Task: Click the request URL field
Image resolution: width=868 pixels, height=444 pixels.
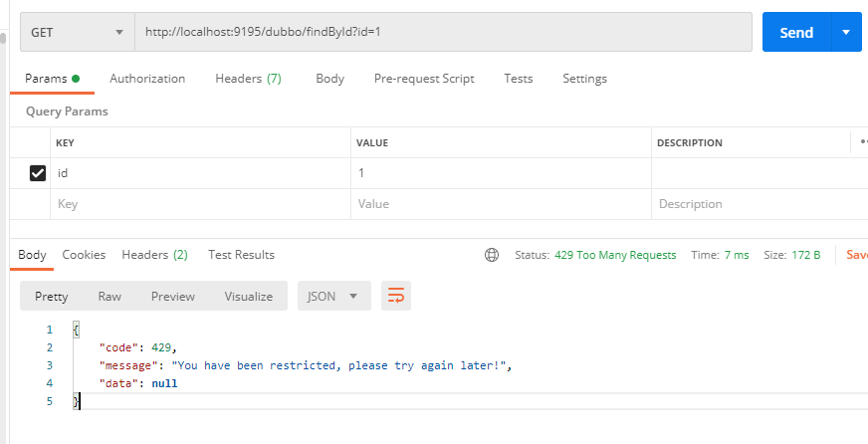Action: pos(443,32)
